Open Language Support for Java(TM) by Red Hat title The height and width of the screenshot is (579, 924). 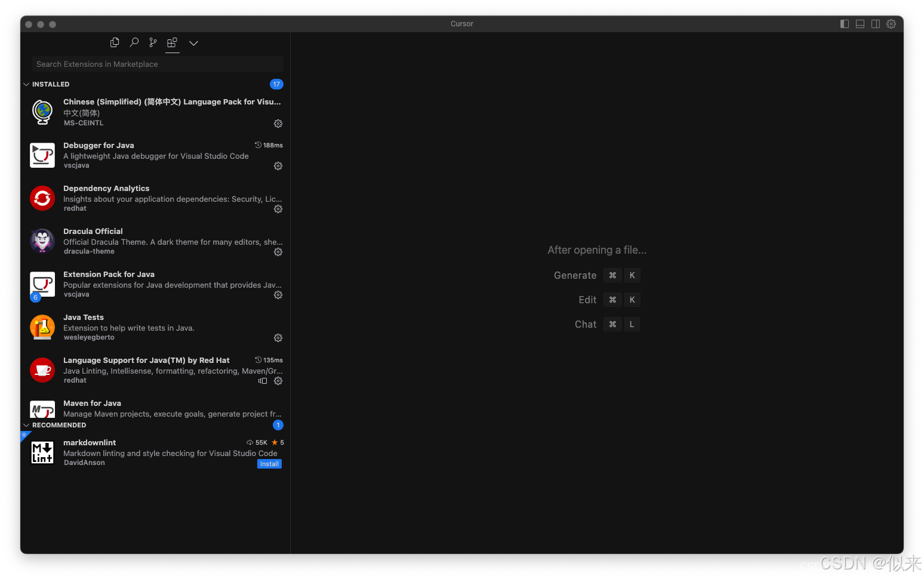[146, 360]
